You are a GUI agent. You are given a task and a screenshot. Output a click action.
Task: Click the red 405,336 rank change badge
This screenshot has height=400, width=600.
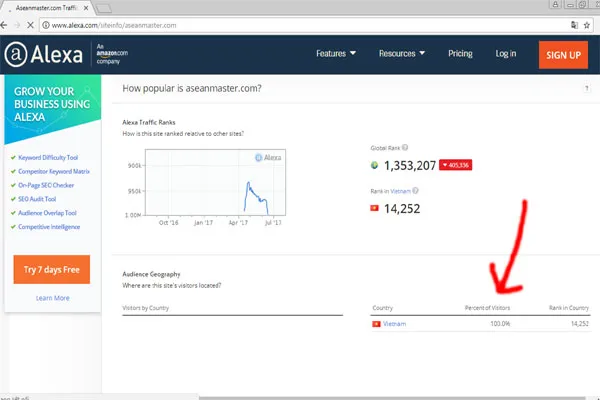point(455,165)
